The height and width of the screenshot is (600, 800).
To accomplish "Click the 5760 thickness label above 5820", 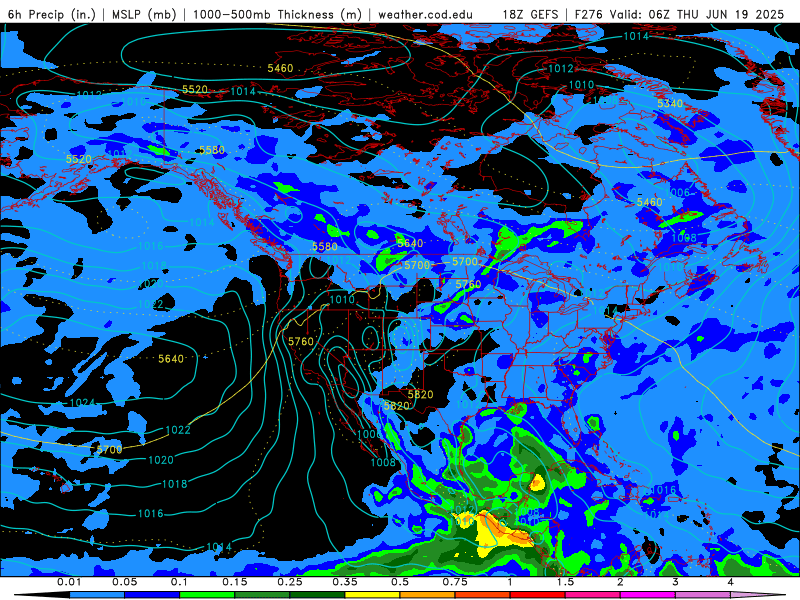I will (301, 341).
